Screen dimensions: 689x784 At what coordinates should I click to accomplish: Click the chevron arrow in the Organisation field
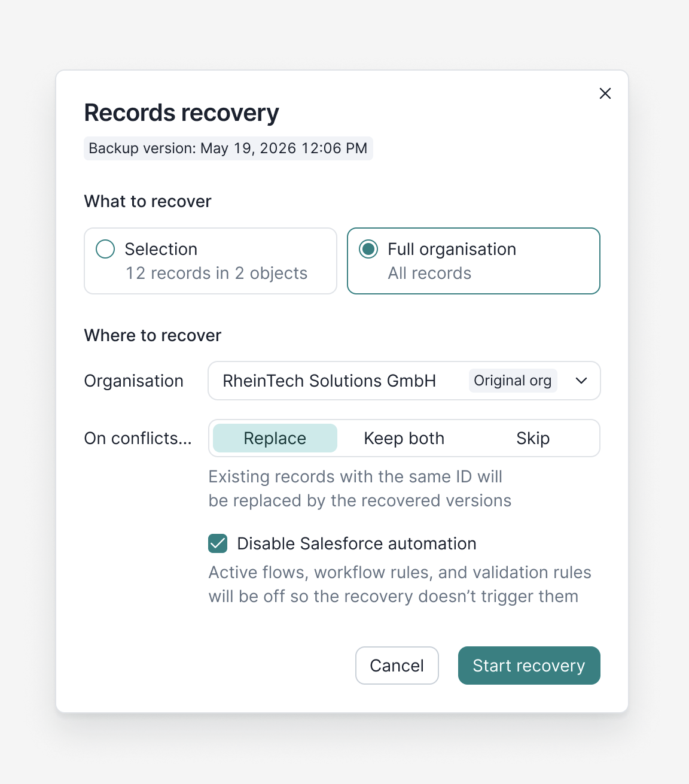pyautogui.click(x=581, y=381)
